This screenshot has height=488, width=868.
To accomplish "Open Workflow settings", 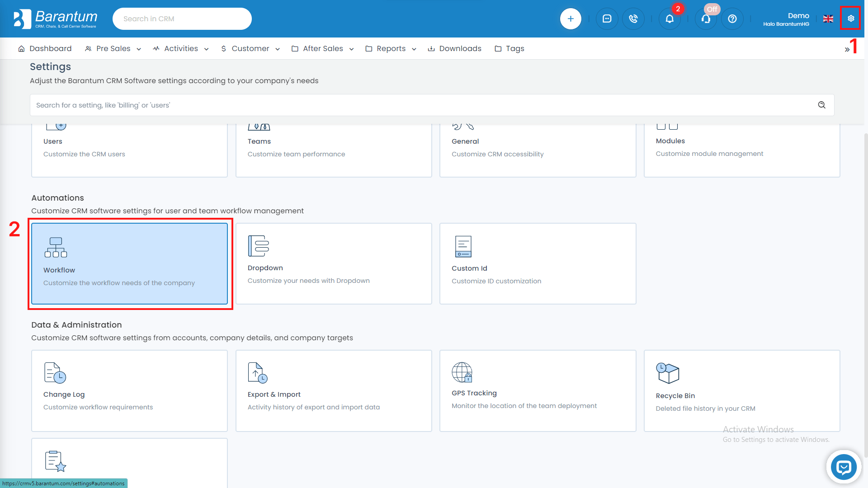I will (129, 263).
